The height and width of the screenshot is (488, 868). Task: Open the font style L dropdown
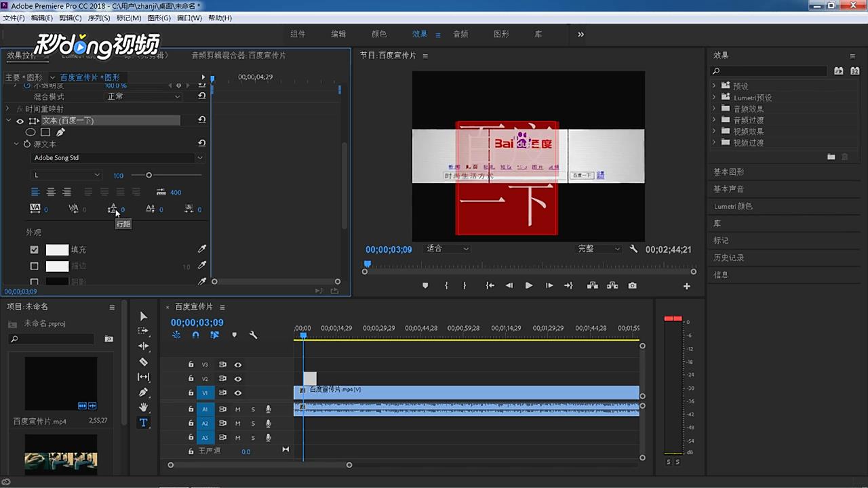(x=66, y=175)
